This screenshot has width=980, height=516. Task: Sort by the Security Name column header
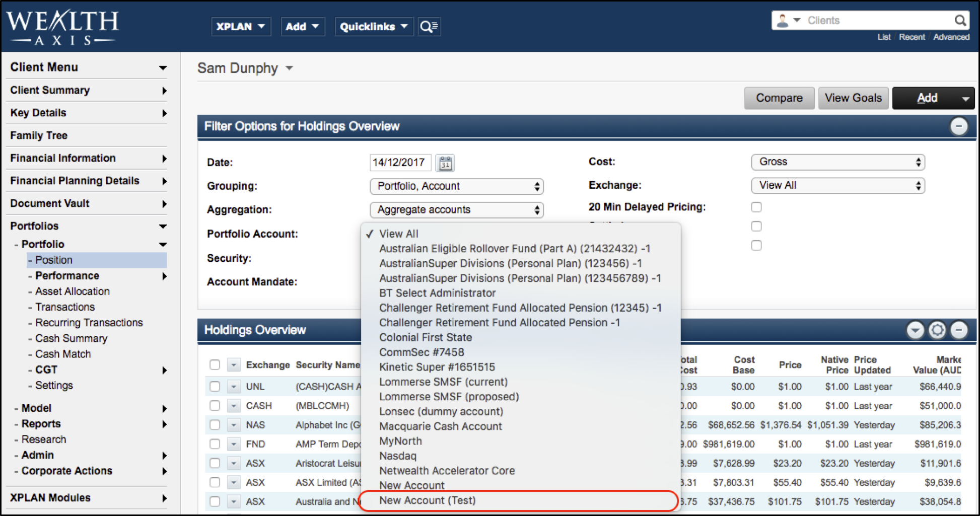(328, 365)
